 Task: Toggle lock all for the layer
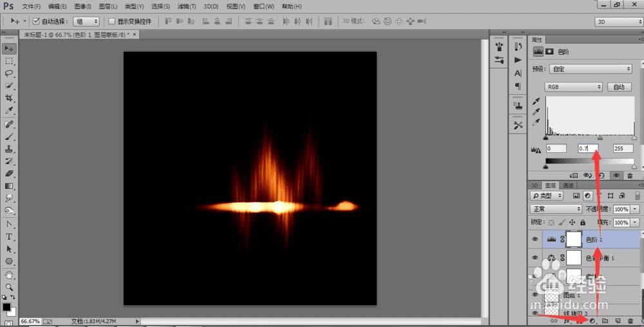pos(582,222)
